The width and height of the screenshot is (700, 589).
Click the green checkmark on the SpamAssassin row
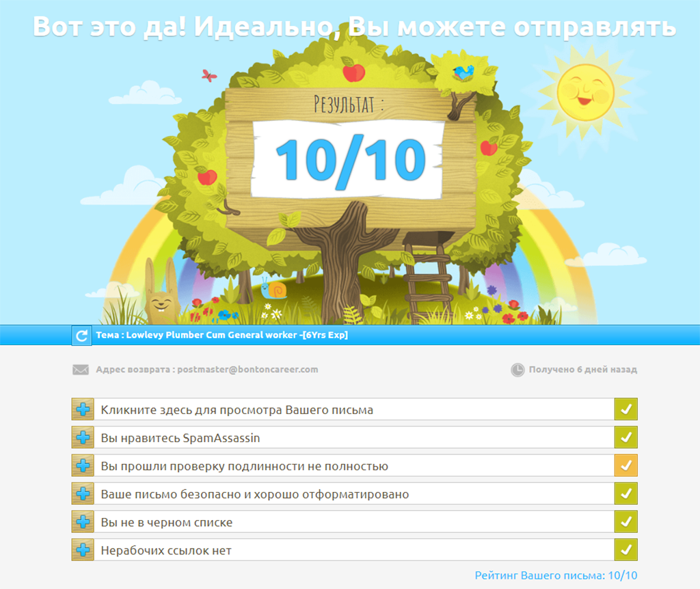(625, 437)
